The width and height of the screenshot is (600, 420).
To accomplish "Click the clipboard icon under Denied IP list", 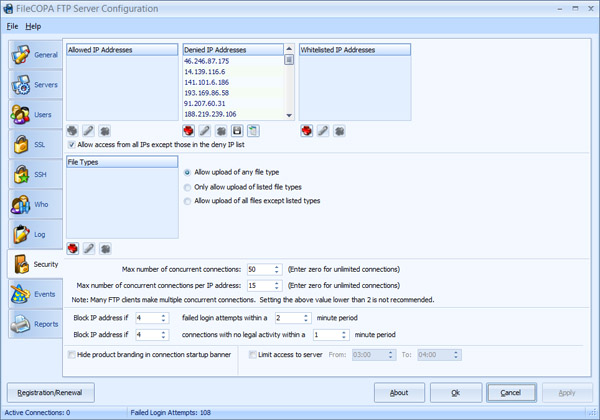I will click(253, 131).
